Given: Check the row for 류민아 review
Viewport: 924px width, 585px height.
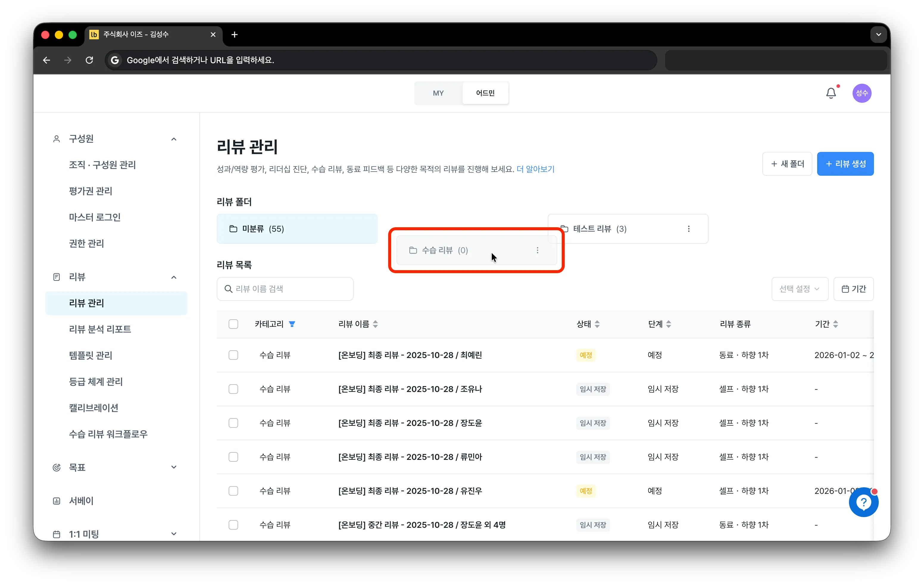Looking at the screenshot, I should tap(233, 457).
